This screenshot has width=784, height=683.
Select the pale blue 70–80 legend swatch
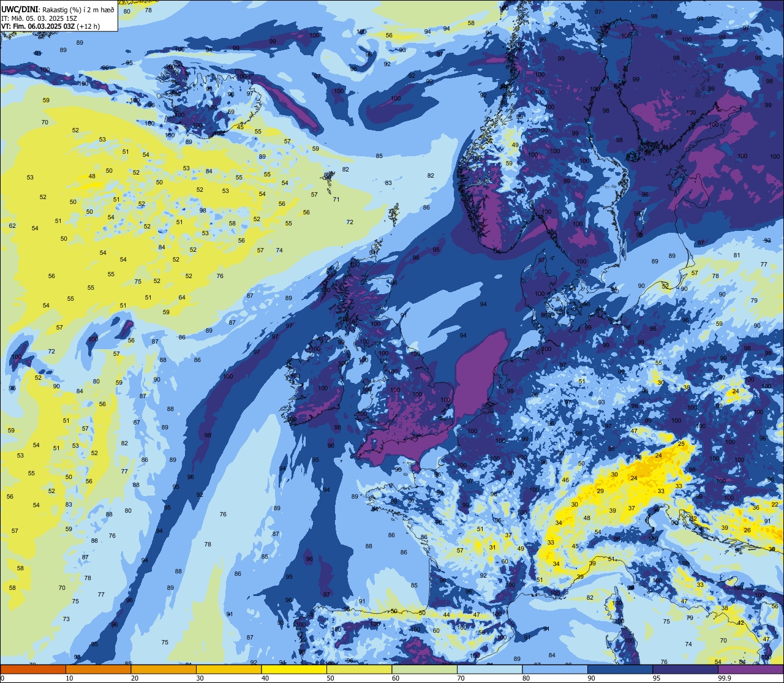pos(489,669)
